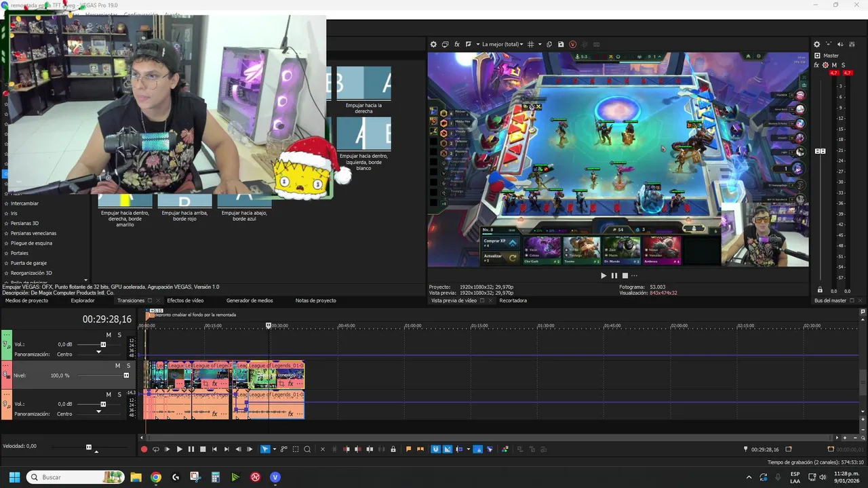Pause video in preview window
Image resolution: width=868 pixels, height=488 pixels.
click(x=614, y=276)
